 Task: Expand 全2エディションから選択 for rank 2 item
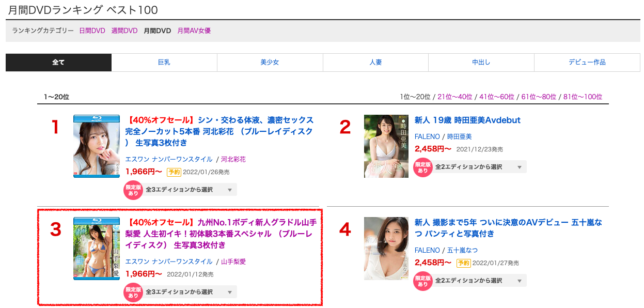(x=479, y=167)
